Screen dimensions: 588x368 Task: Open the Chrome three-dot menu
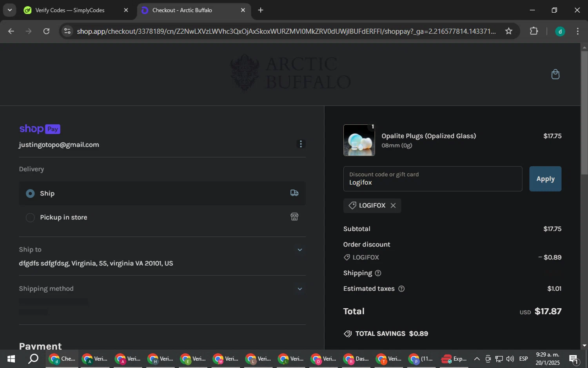coord(577,31)
